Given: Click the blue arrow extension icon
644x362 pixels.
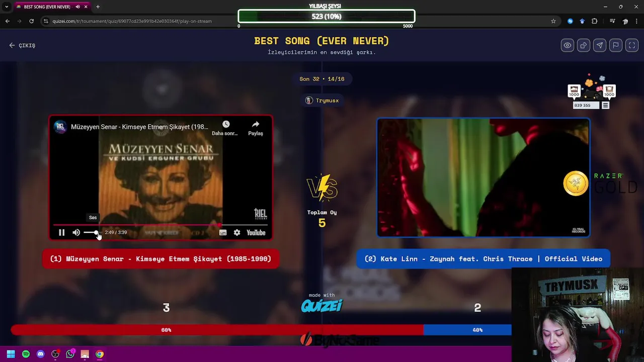Looking at the screenshot, I should point(582,21).
